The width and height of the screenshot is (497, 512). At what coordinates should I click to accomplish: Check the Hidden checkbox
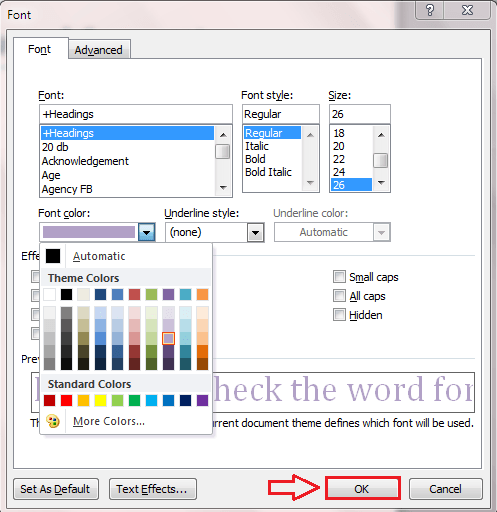pos(339,315)
